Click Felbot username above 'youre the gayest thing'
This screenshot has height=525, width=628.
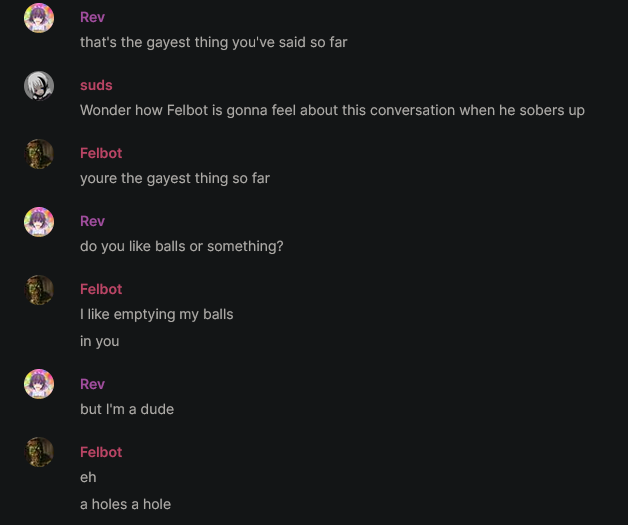[x=101, y=153]
